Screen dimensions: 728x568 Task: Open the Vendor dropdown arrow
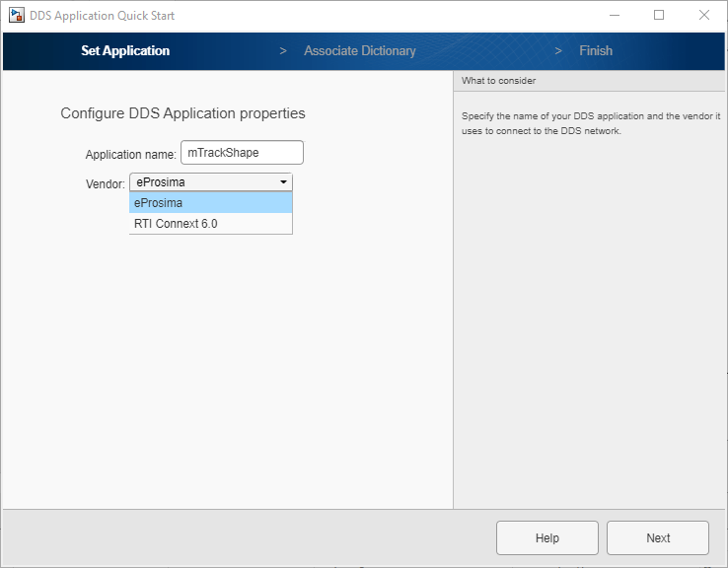(x=283, y=182)
